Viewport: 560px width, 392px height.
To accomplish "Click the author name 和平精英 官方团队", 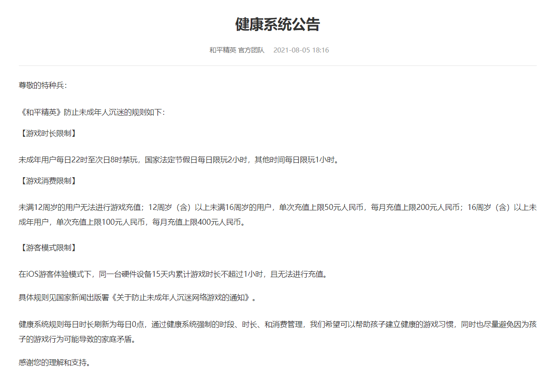I will click(x=237, y=50).
